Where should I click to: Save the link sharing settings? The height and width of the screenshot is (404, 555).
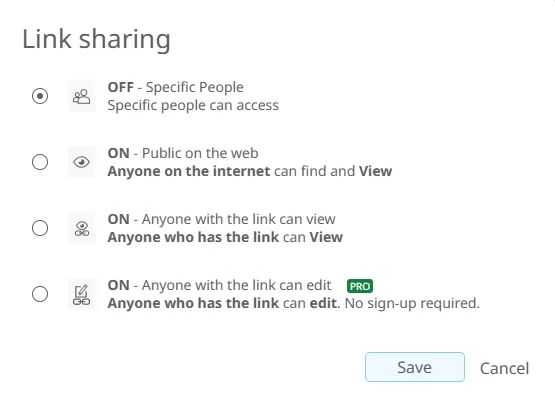pos(415,367)
